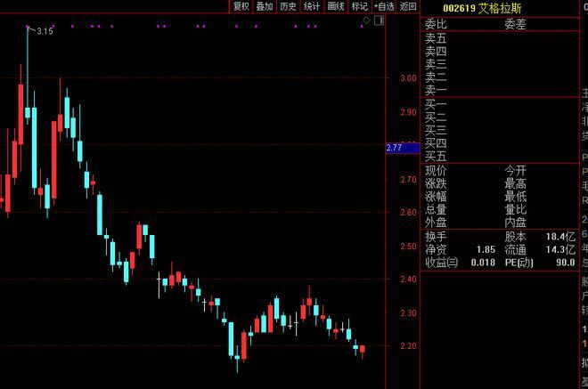This screenshot has height=389, width=588.
Task: Select the 买三 order row
Action: tap(500, 131)
